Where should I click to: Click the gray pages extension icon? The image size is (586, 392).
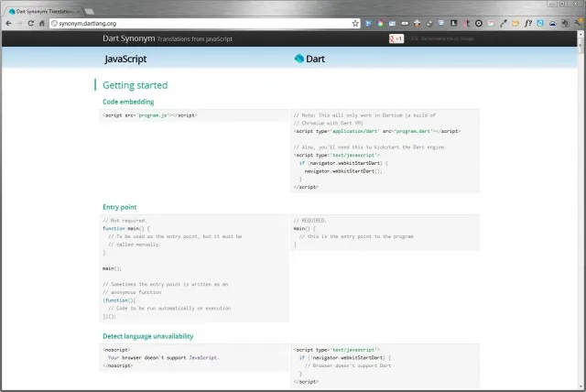point(565,23)
